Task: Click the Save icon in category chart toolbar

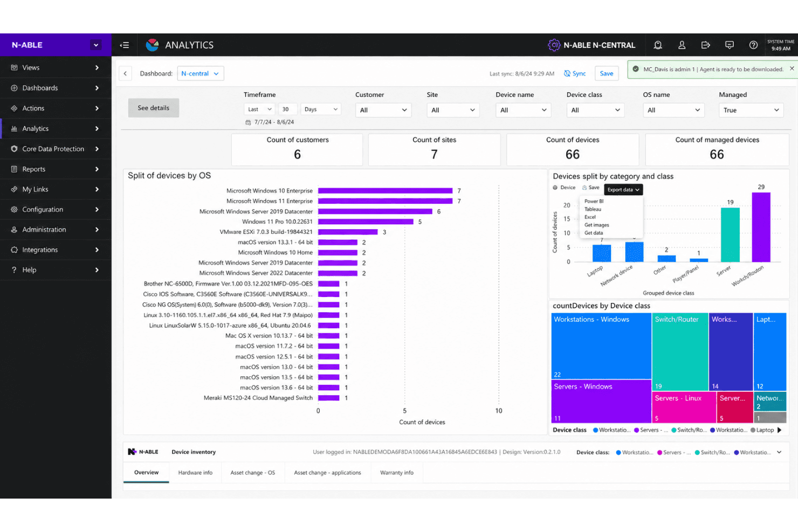Action: [x=584, y=188]
